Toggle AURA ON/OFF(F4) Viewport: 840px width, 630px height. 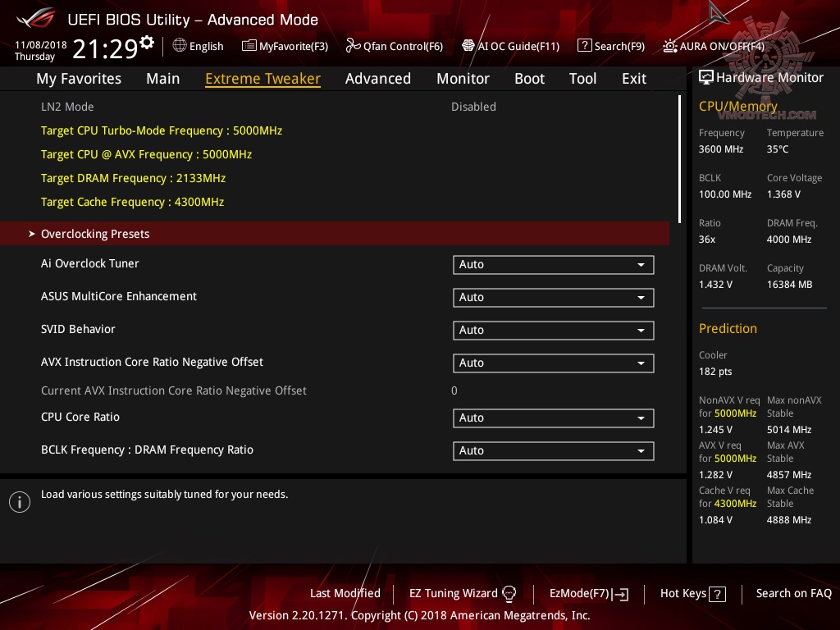[x=714, y=46]
